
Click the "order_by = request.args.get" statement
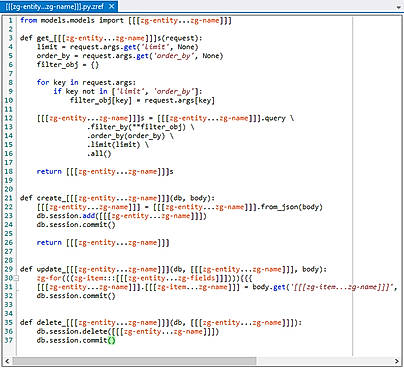pos(130,56)
